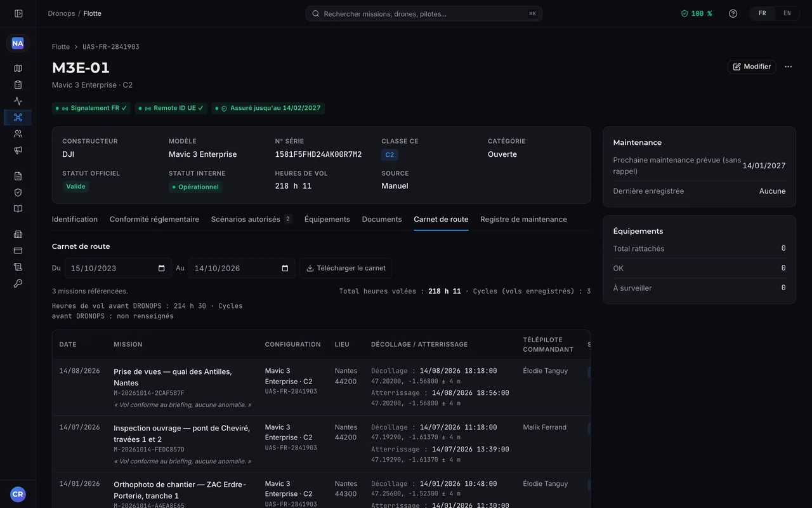Click the Total rattachés row in Équipements

699,249
